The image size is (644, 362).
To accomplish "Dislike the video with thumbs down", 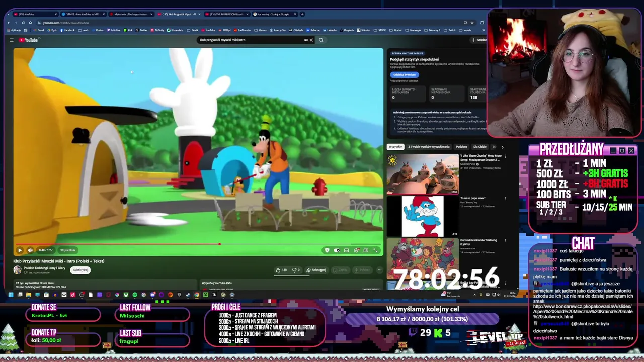I will [296, 270].
